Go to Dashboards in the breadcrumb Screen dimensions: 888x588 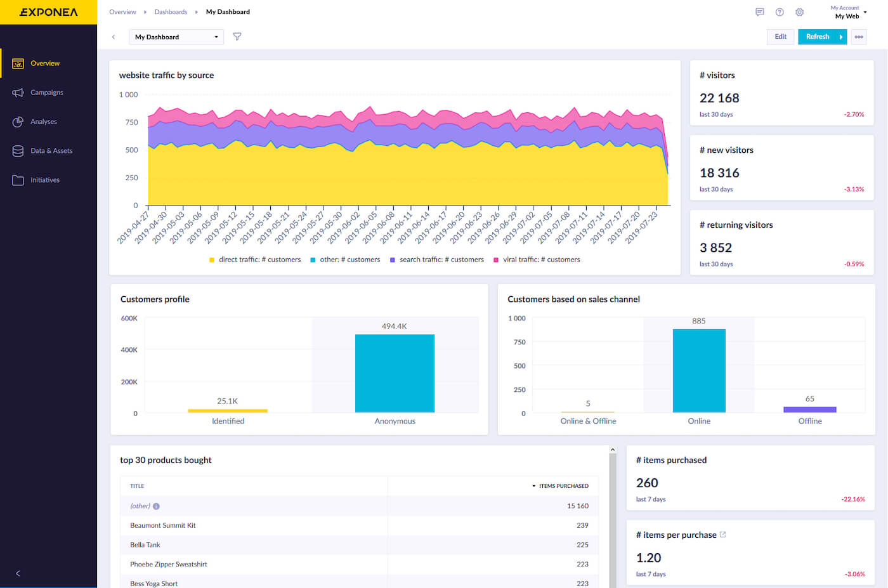171,12
